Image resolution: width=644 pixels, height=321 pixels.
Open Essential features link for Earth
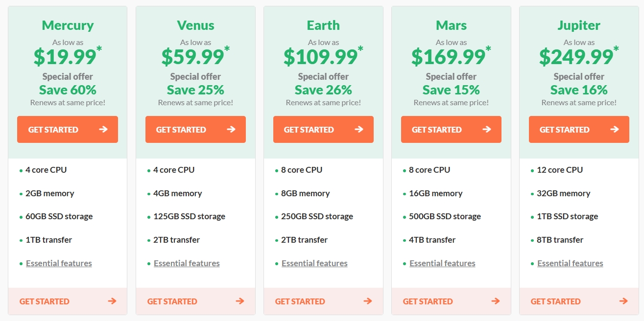[x=314, y=263]
